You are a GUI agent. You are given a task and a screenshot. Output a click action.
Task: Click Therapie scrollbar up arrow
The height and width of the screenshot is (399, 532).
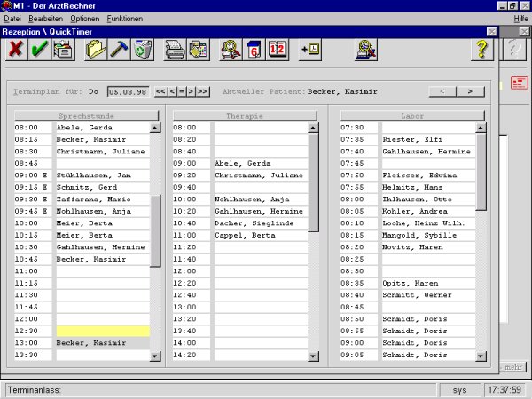pos(313,128)
